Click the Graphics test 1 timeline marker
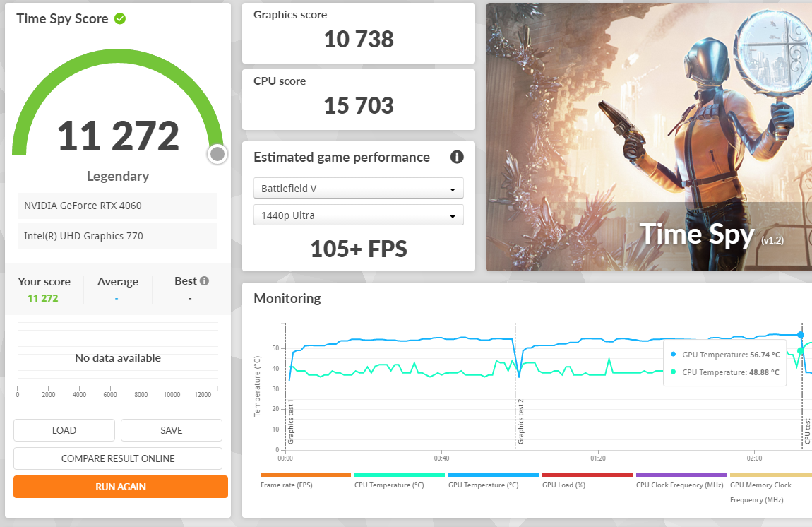 pos(290,421)
